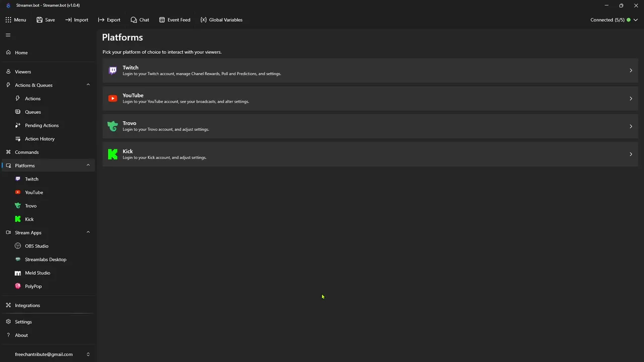Image resolution: width=644 pixels, height=362 pixels.
Task: Open Global Variables from the toolbar
Action: tap(221, 20)
